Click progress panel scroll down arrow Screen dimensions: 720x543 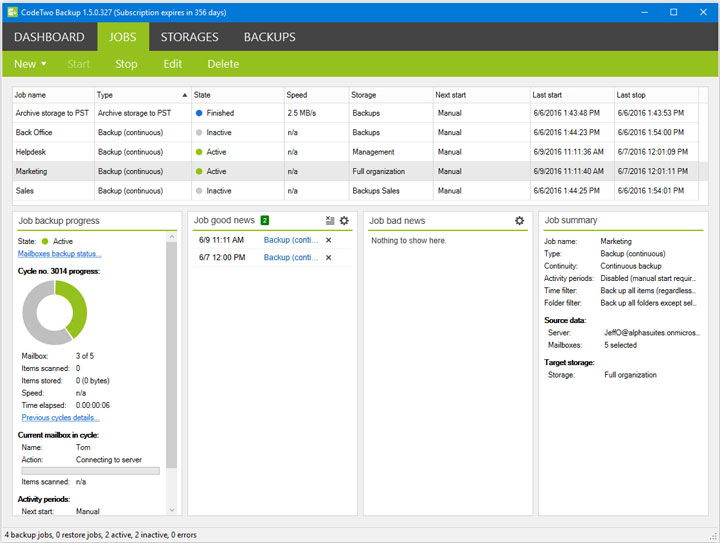tap(172, 509)
